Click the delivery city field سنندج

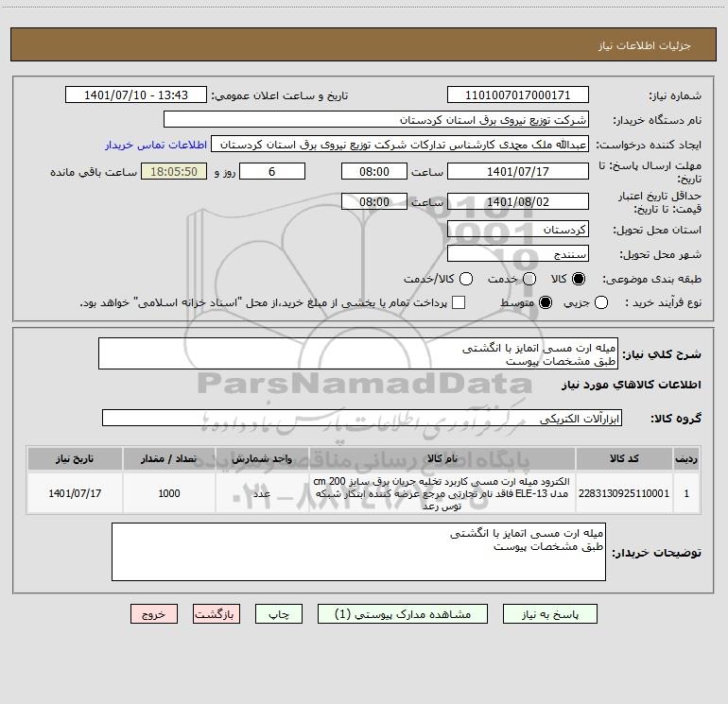[518, 253]
